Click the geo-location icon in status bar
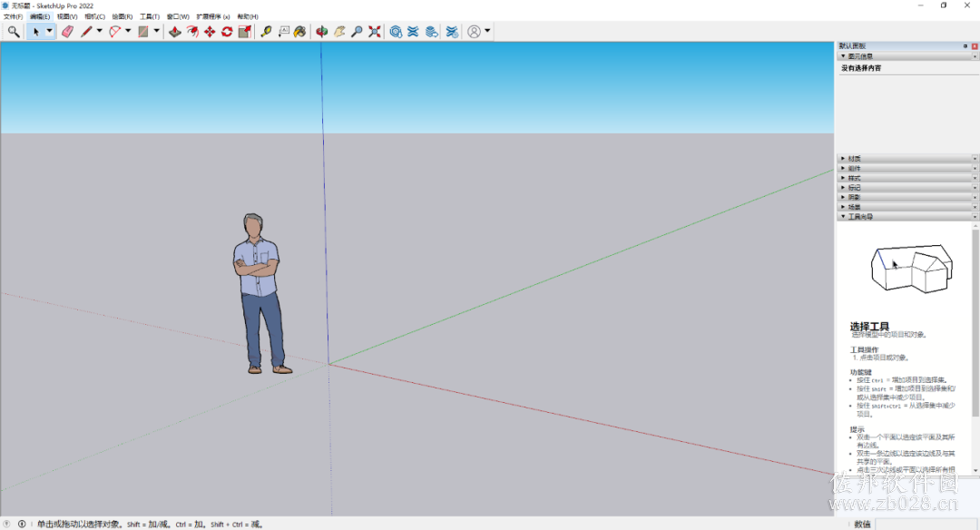980x530 pixels. click(x=7, y=525)
